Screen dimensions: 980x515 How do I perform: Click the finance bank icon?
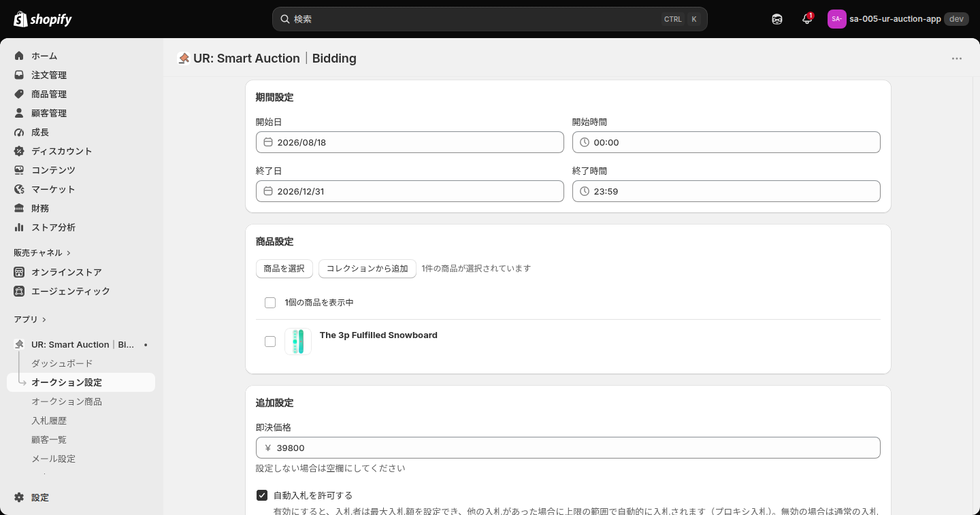pyautogui.click(x=19, y=208)
